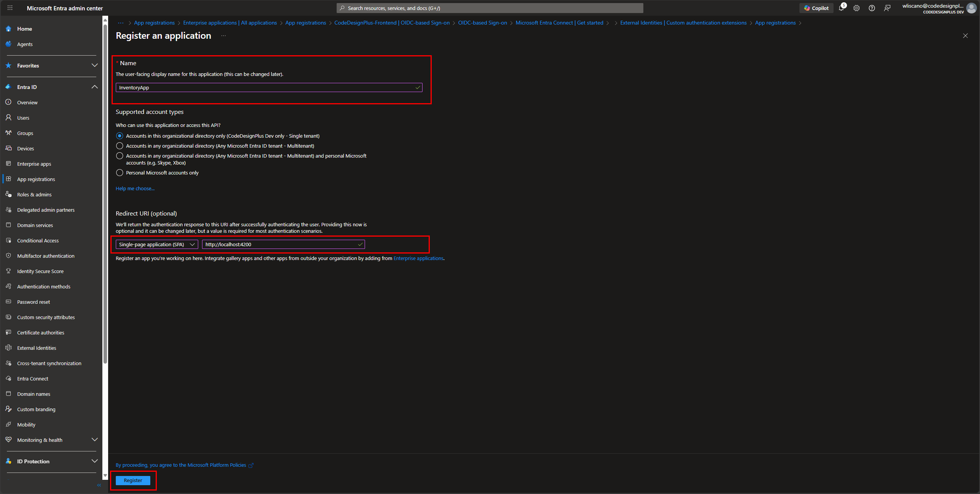
Task: Expand breadcrumb ellipsis at start
Action: (121, 23)
